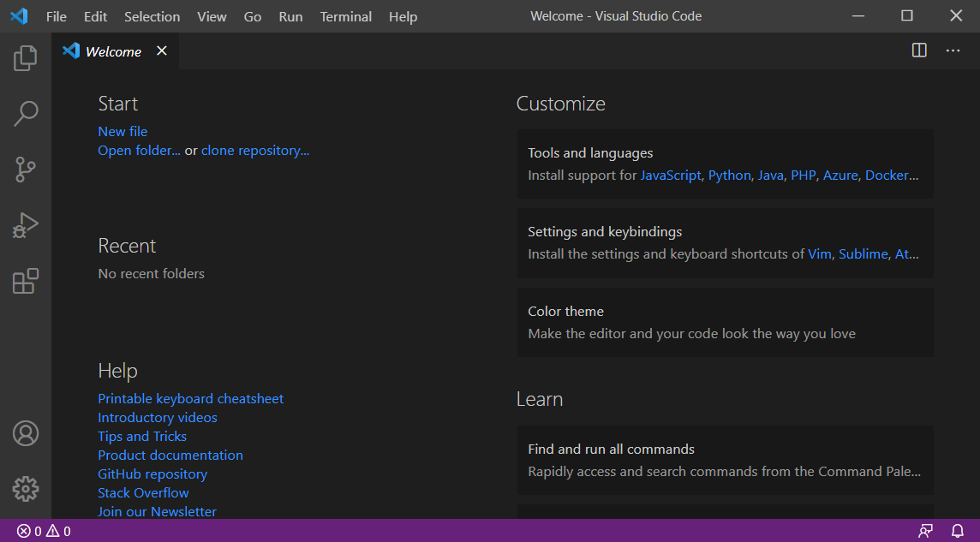Image resolution: width=980 pixels, height=542 pixels.
Task: Open notifications bell in status bar
Action: (958, 532)
